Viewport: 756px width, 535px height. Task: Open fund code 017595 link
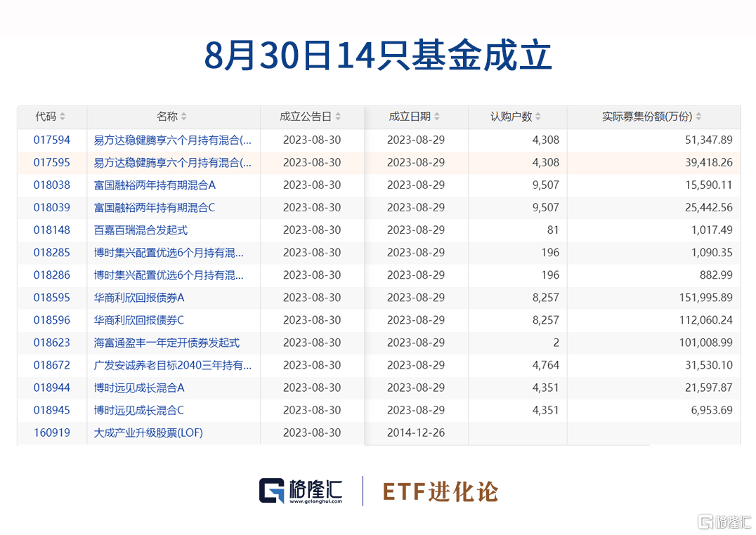[x=52, y=163]
